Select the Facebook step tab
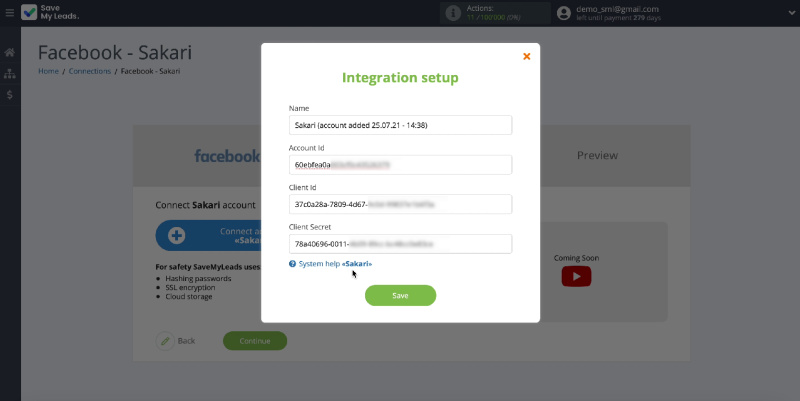The width and height of the screenshot is (800, 401). point(226,155)
